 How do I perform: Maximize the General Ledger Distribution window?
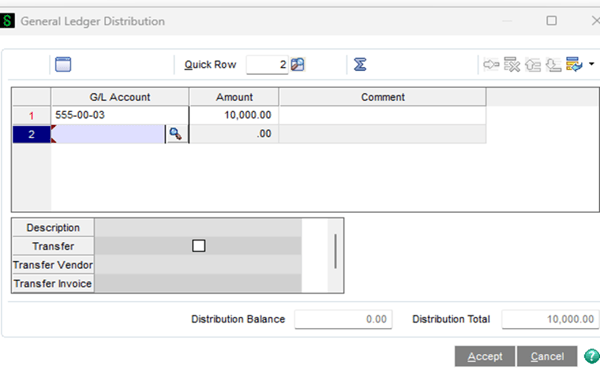pyautogui.click(x=551, y=21)
